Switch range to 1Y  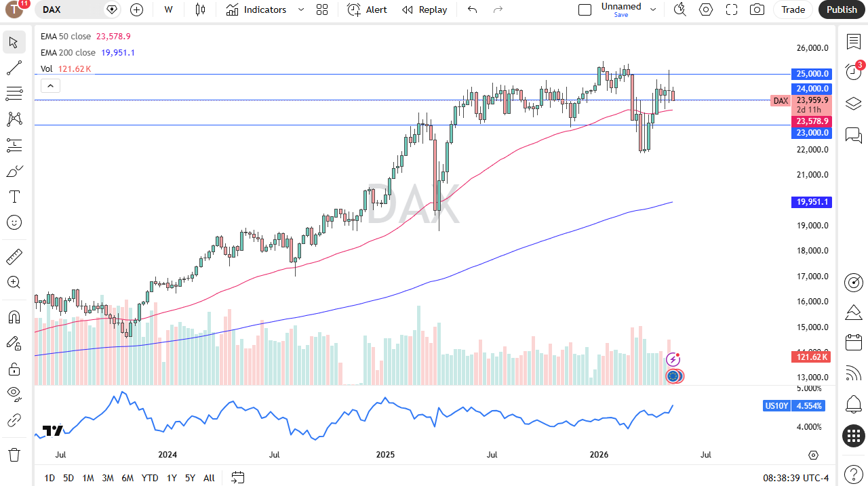[x=172, y=478]
